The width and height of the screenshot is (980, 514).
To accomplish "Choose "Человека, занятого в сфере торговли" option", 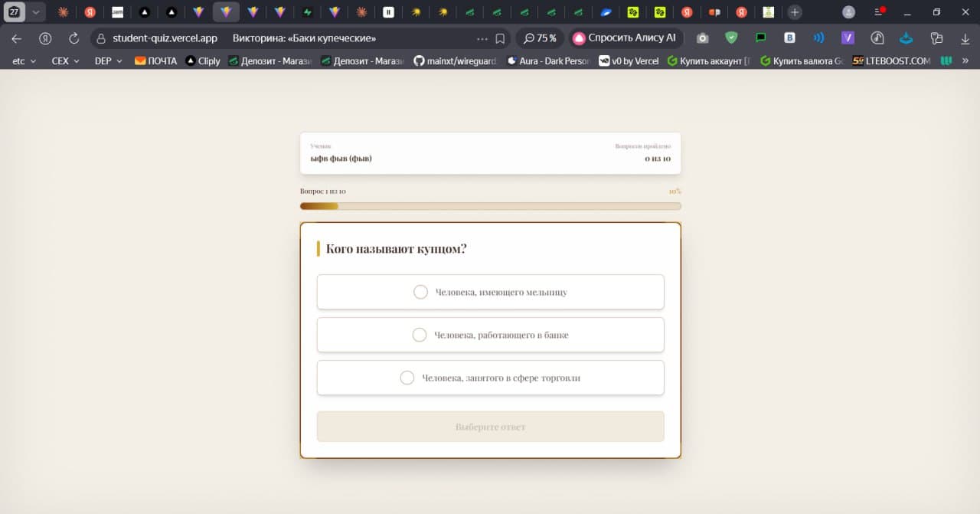I will click(x=407, y=378).
